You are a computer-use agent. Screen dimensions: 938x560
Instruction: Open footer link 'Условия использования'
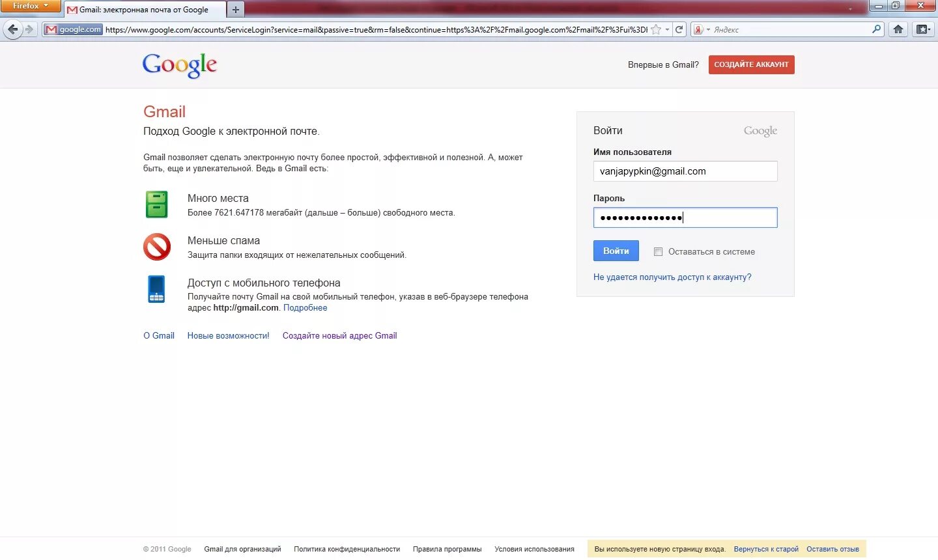click(535, 549)
